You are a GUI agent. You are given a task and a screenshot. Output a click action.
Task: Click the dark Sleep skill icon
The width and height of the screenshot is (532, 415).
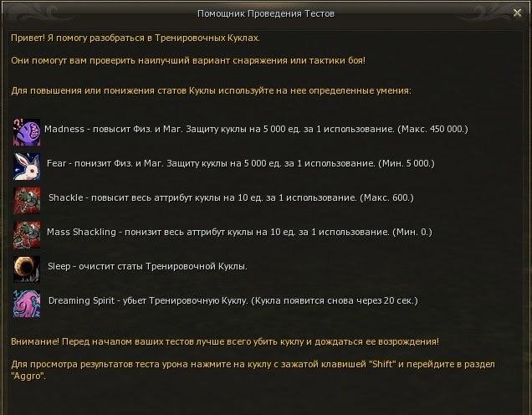(x=27, y=268)
